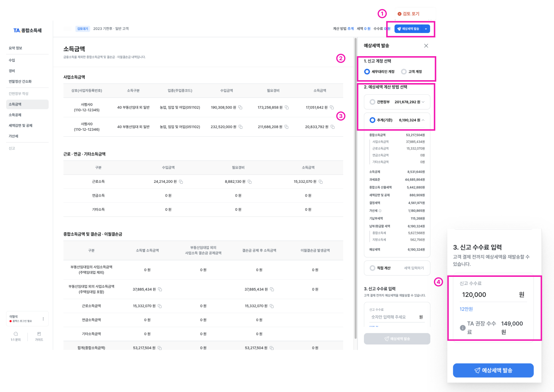554x392 pixels.
Task: Open the 가이드 book icon
Action: [x=39, y=334]
